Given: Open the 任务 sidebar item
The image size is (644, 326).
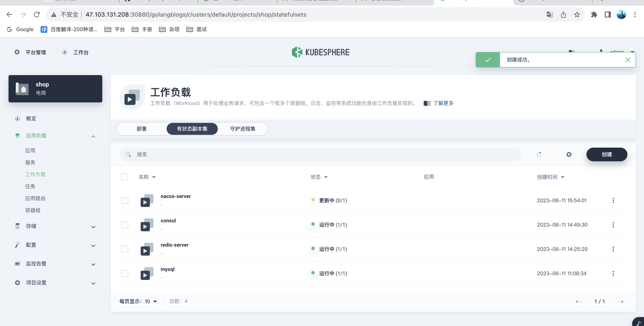Looking at the screenshot, I should [30, 186].
